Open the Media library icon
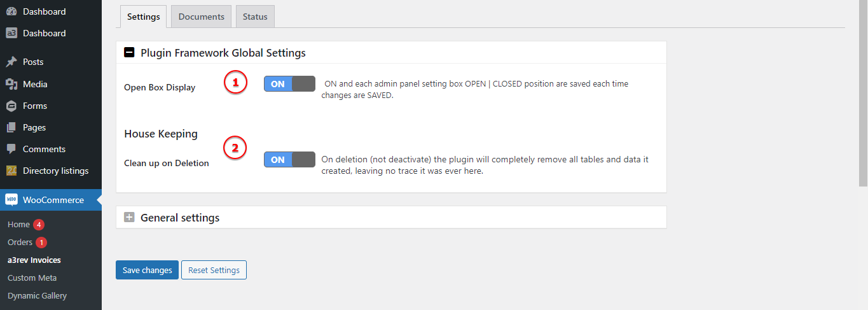 [x=11, y=84]
